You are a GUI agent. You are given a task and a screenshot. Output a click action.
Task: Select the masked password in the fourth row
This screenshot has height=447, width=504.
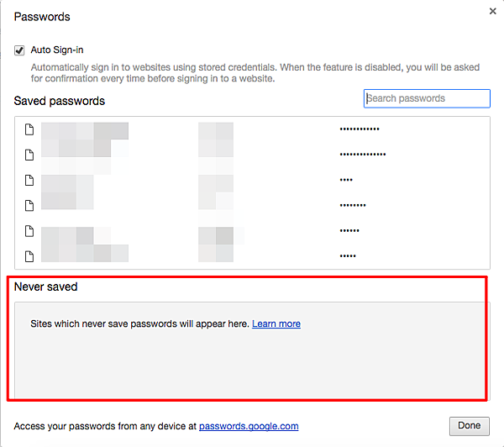tap(353, 205)
